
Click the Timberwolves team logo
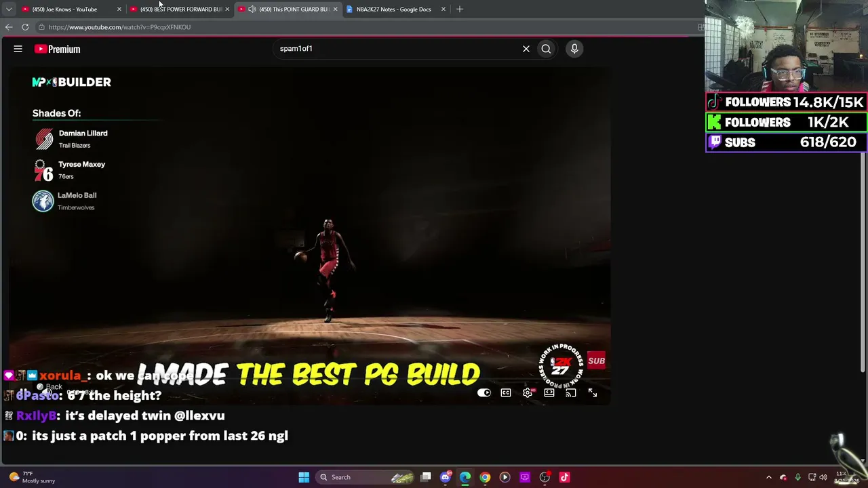[x=43, y=201]
